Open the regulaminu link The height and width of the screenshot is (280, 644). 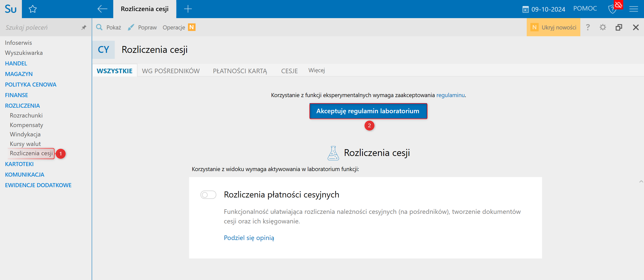450,95
